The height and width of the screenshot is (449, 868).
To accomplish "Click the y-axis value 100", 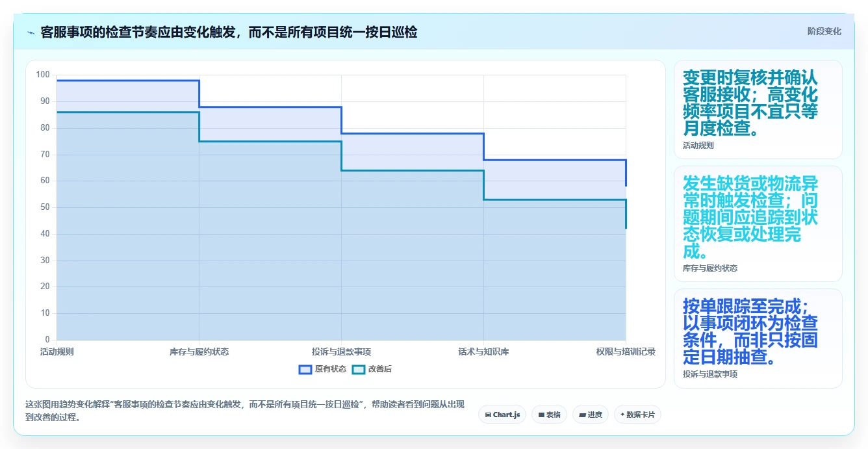I will 43,75.
